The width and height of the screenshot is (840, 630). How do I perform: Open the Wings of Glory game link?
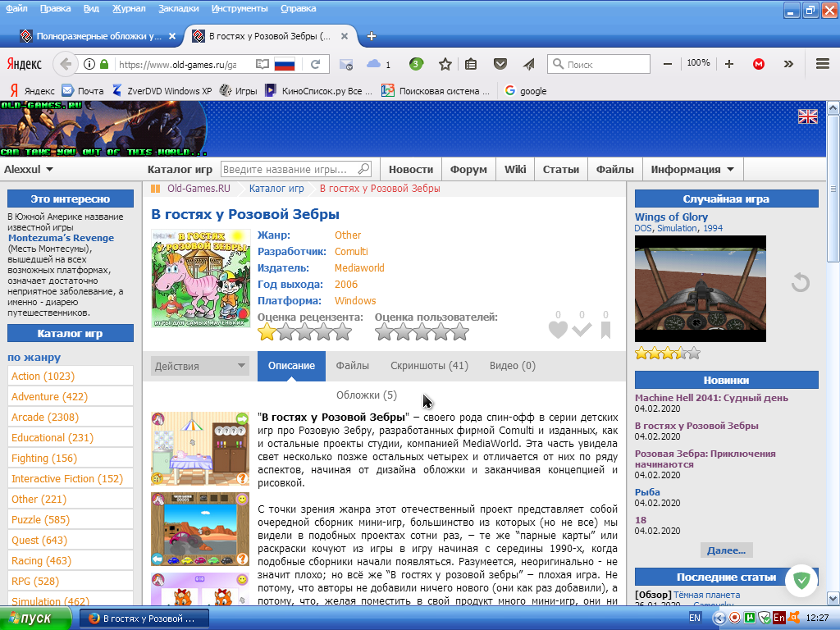671,217
